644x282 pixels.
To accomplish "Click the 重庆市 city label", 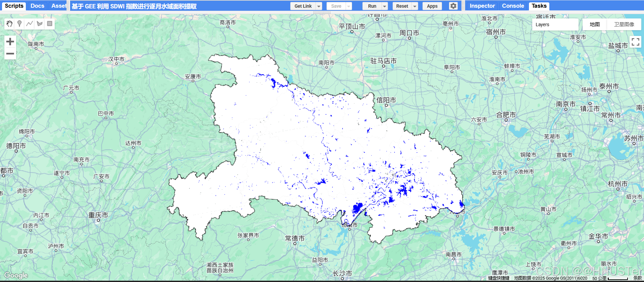I will 98,215.
